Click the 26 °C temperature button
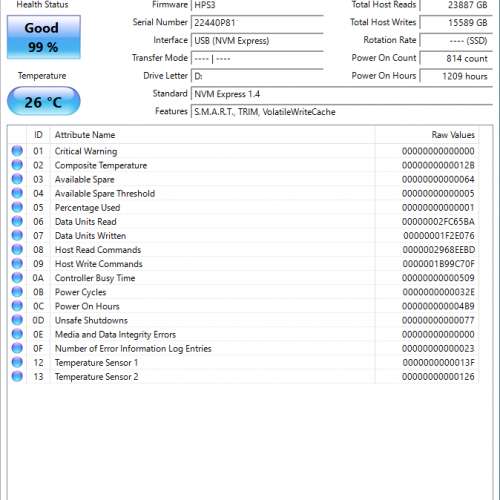 pyautogui.click(x=44, y=101)
